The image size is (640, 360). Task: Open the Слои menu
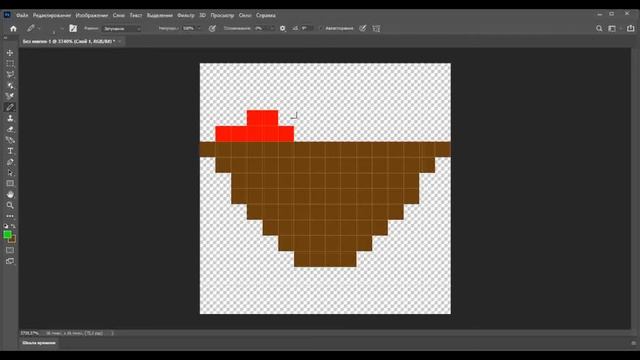119,16
